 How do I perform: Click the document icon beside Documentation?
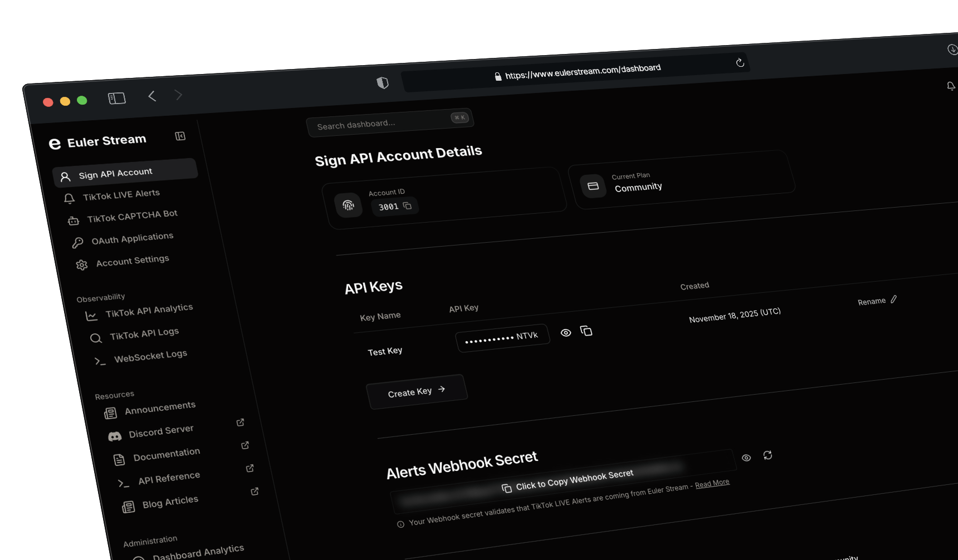coord(119,460)
